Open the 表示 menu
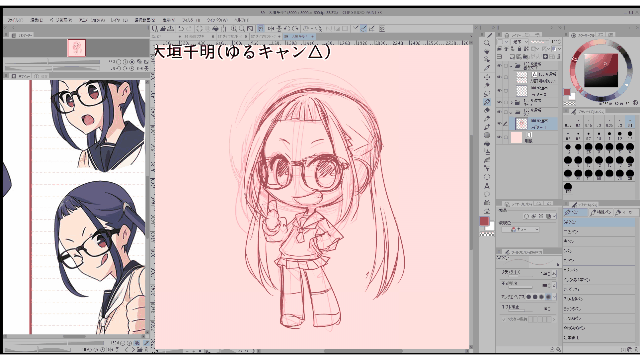Viewport: 640px width, 360px height. [169, 20]
